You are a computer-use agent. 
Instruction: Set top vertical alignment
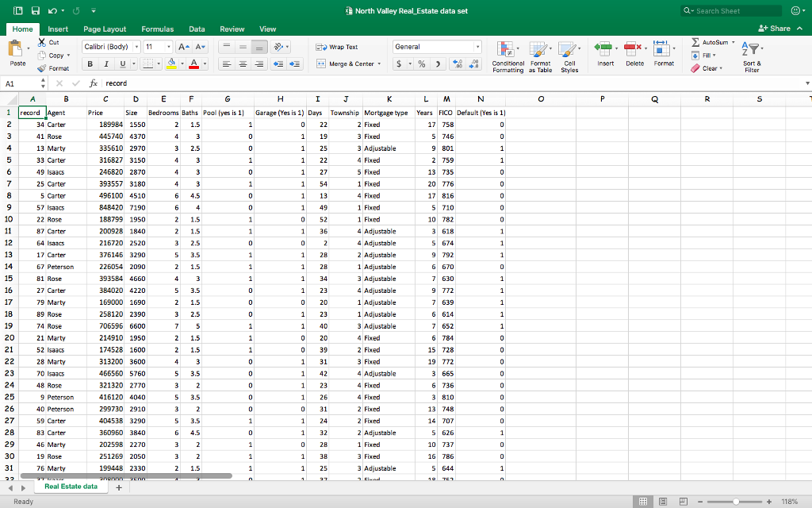click(226, 47)
